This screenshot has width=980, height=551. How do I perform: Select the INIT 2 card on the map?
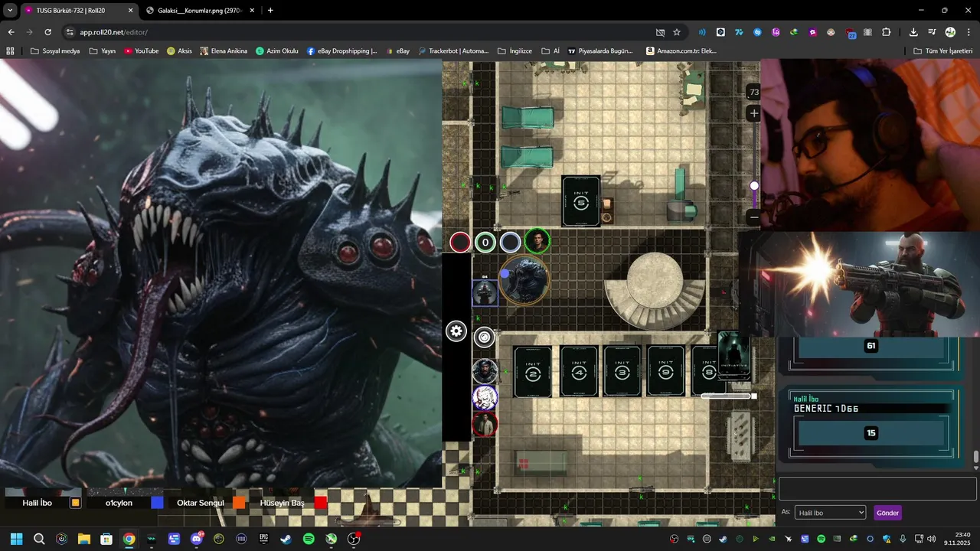tap(533, 372)
